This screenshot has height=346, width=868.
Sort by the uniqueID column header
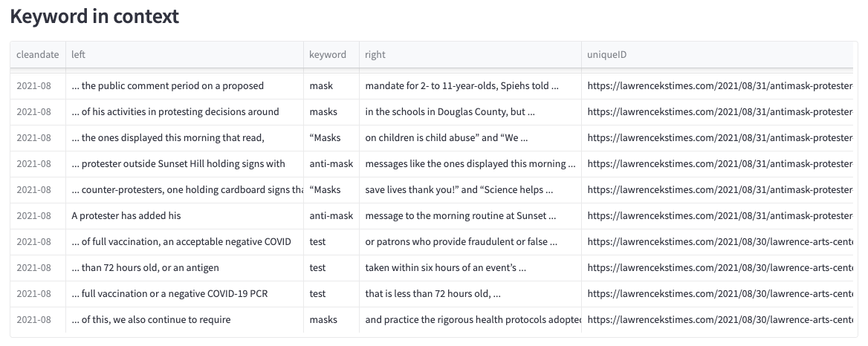[x=717, y=55]
